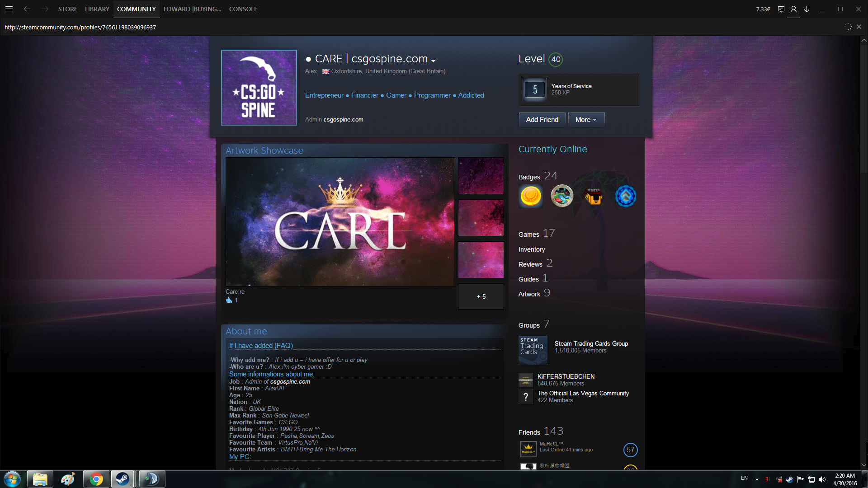868x488 pixels.
Task: Click the gold coin badge
Action: pyautogui.click(x=531, y=196)
